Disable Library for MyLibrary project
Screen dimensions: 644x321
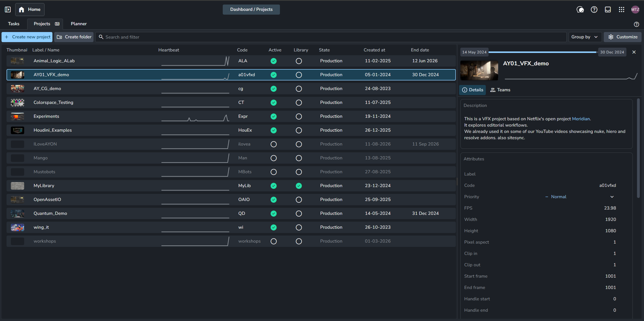[299, 186]
